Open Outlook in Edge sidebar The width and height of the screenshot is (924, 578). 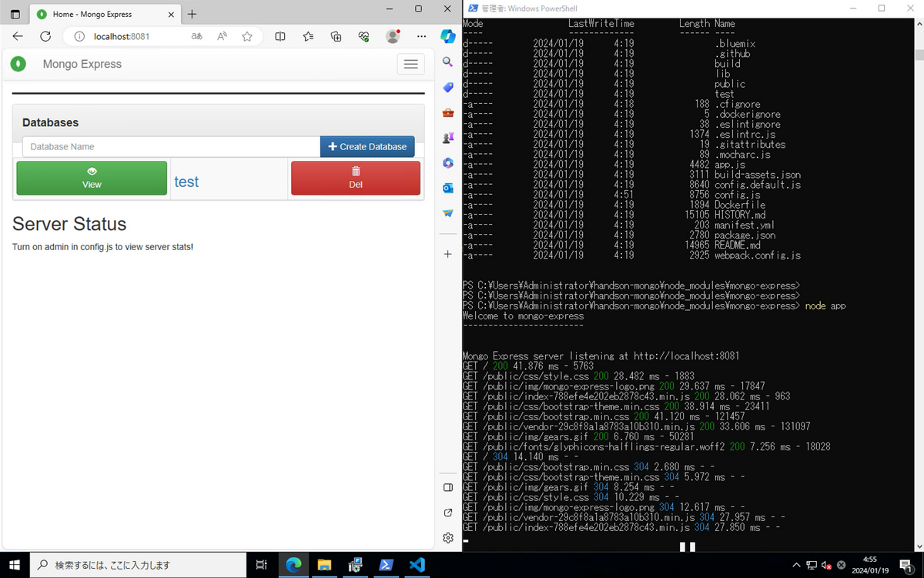coord(448,188)
